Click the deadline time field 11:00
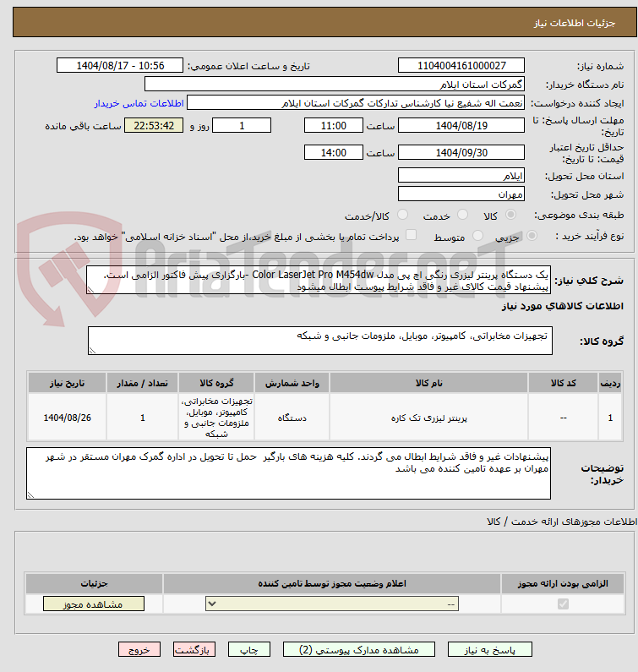Viewport: 638px width, 672px height. tap(333, 125)
